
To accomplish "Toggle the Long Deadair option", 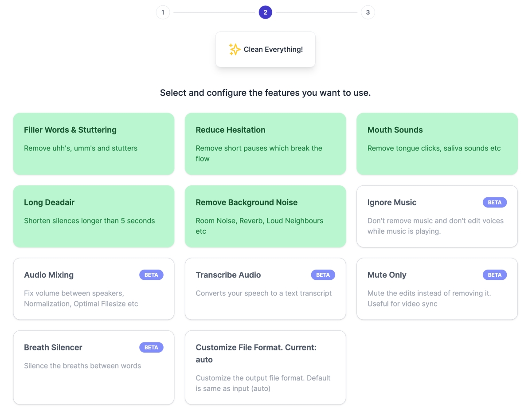I will [94, 216].
